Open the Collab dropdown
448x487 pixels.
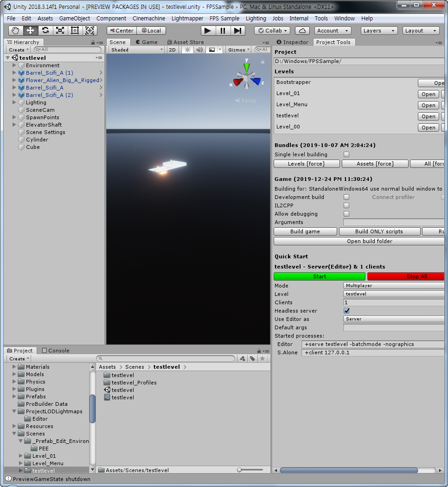pos(272,31)
